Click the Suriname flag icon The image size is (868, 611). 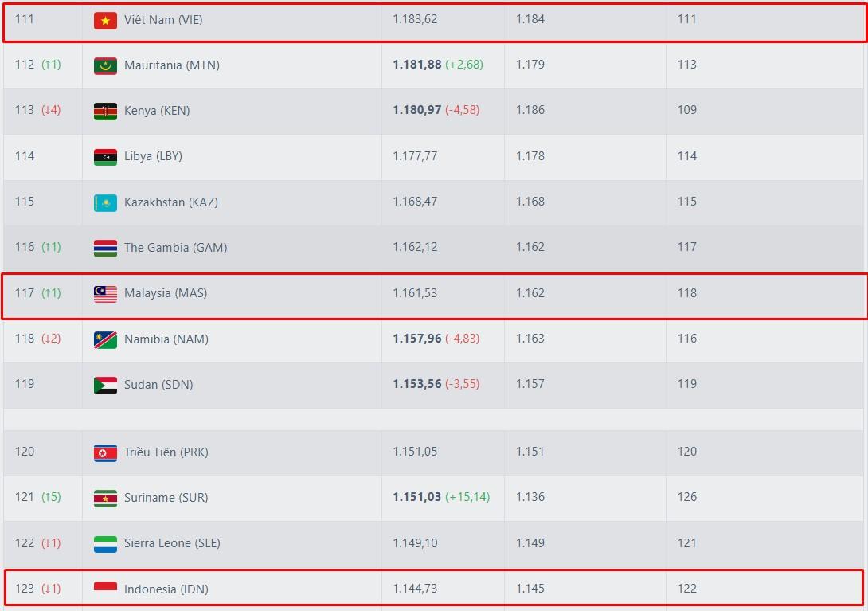click(105, 498)
